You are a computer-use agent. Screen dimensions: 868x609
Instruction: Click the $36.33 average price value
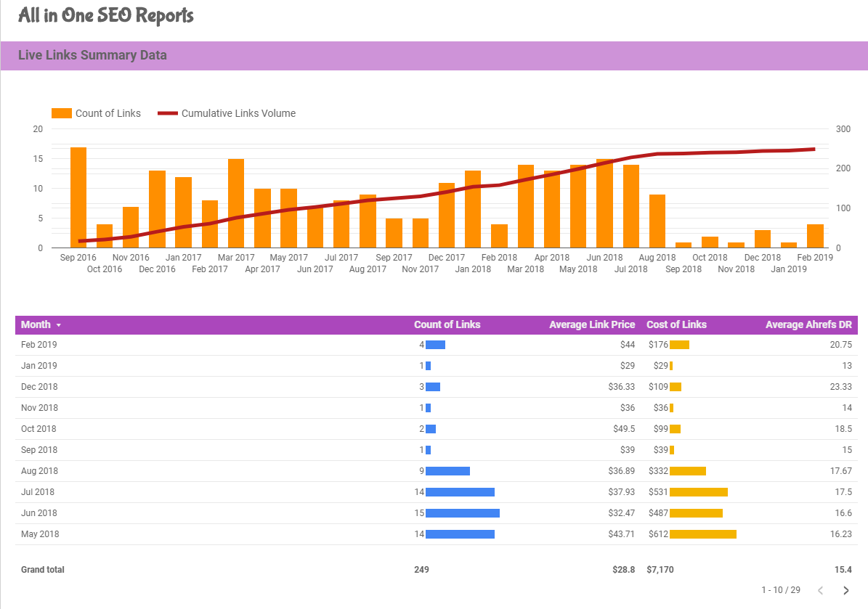[621, 387]
